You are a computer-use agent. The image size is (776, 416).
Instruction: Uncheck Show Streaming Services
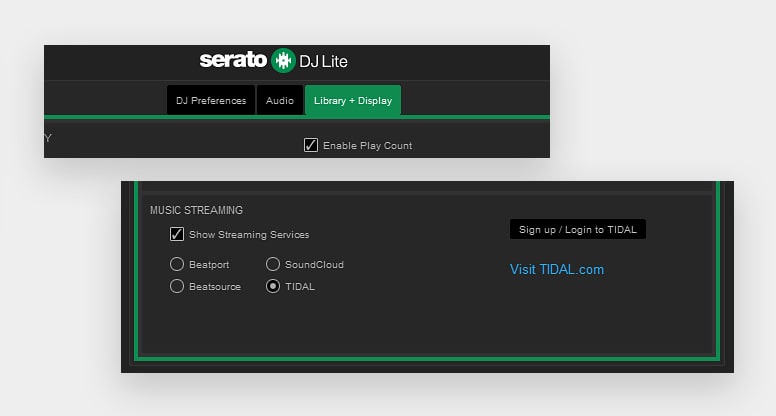tap(177, 234)
